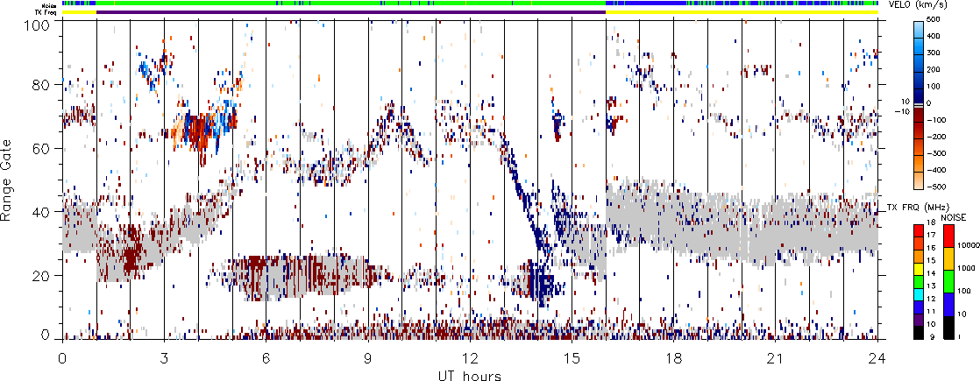Click the 18 tick label on UT hours axis

[x=674, y=358]
